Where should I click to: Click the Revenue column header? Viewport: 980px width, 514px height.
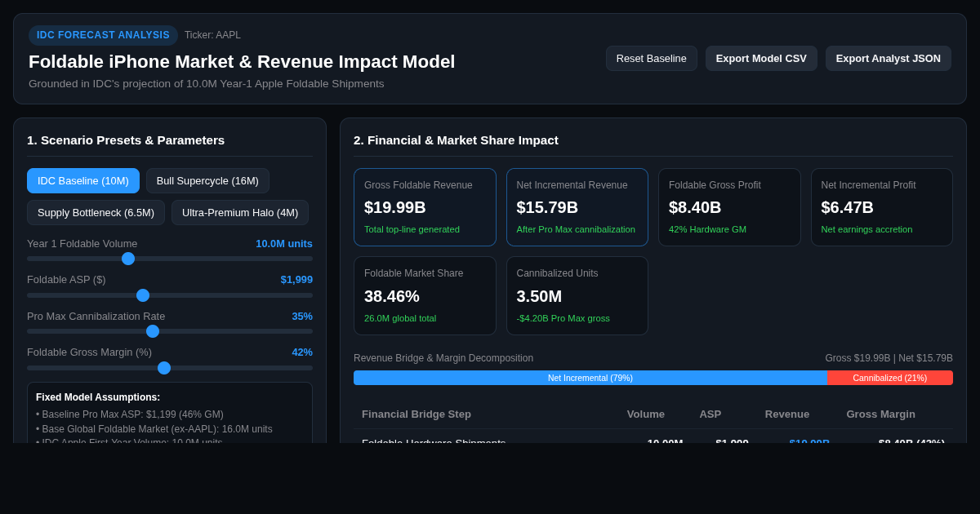(x=787, y=414)
